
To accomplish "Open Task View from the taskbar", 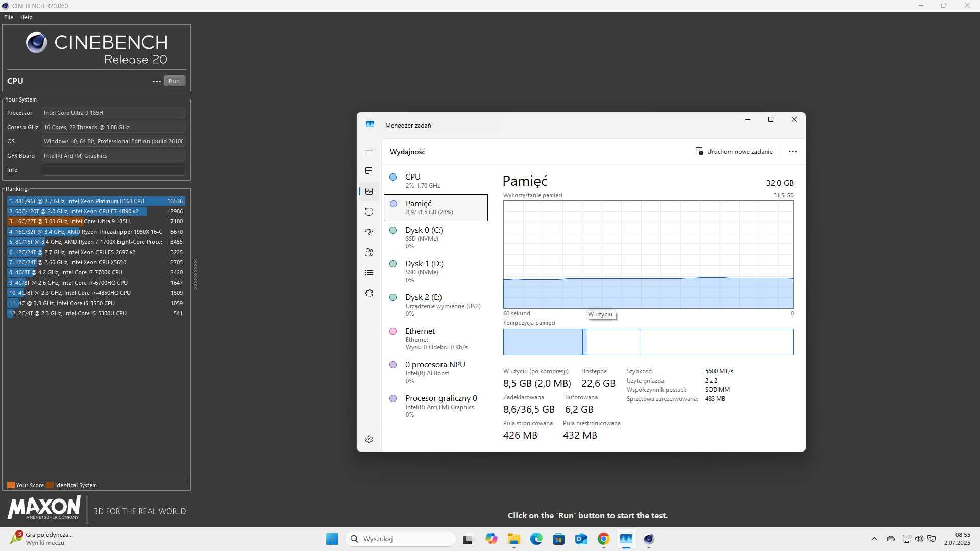I will (468, 539).
